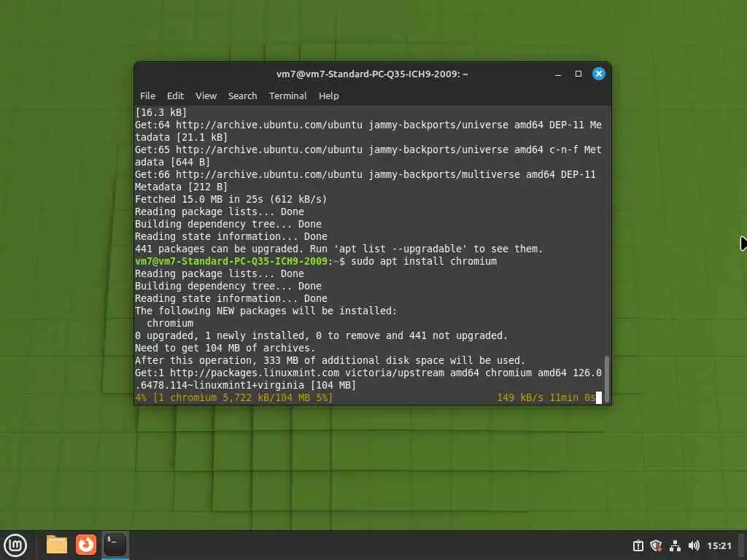The width and height of the screenshot is (747, 560).
Task: Click the terminal window title bar text
Action: tap(372, 74)
